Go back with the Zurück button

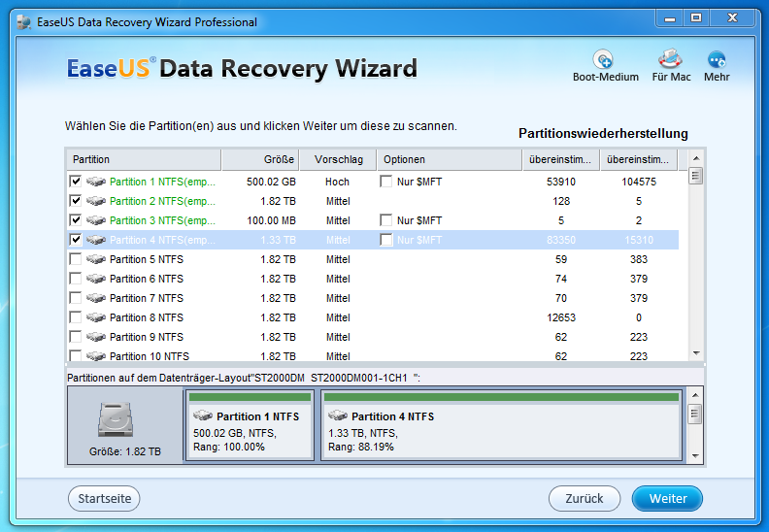click(x=585, y=498)
